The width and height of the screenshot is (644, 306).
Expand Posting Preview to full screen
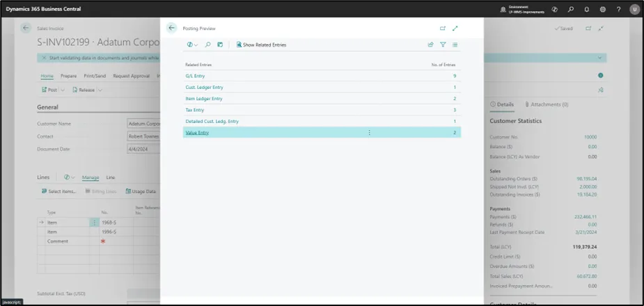click(x=455, y=29)
